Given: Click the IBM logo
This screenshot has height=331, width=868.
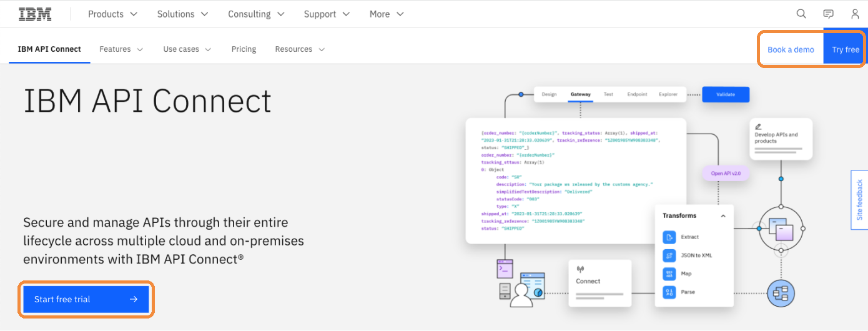Looking at the screenshot, I should pyautogui.click(x=35, y=14).
